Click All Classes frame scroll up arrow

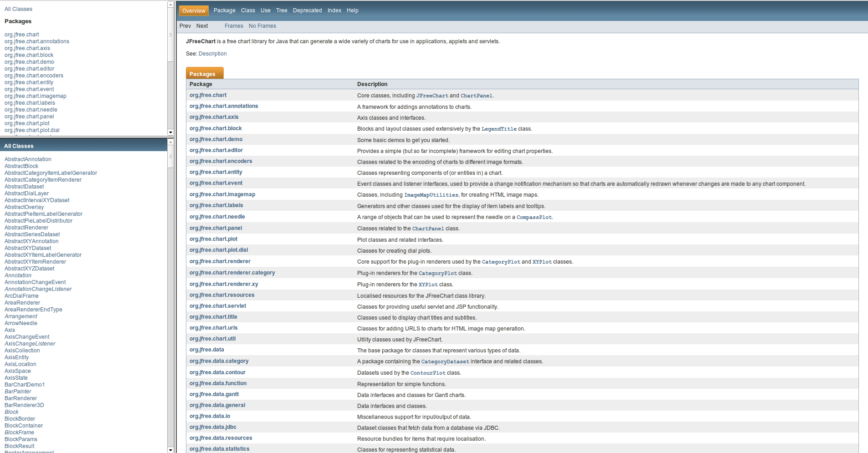(x=170, y=142)
